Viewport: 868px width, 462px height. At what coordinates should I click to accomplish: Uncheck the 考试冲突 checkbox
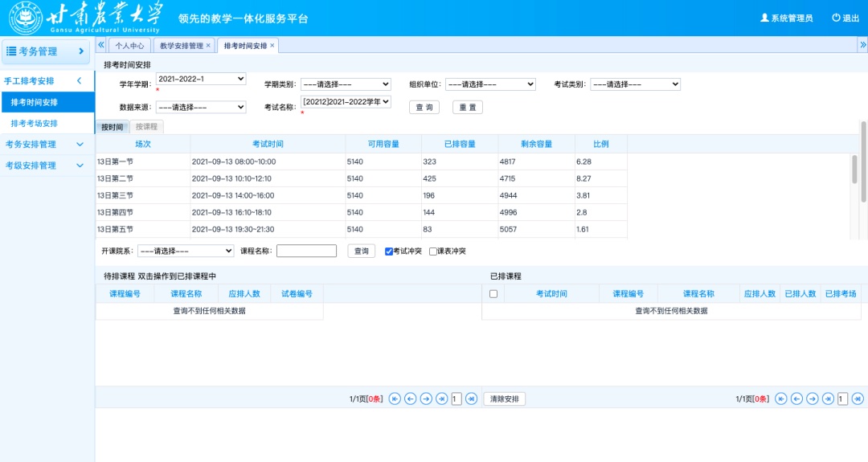click(389, 251)
